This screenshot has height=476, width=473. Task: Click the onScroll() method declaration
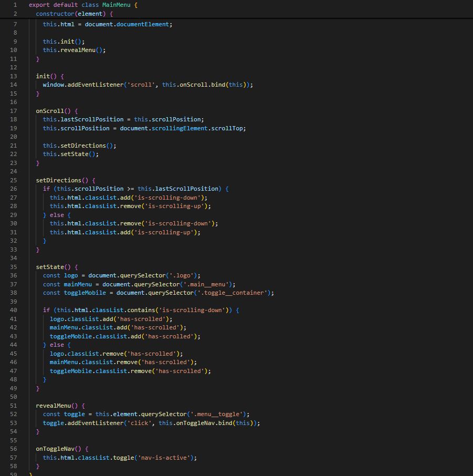point(50,110)
